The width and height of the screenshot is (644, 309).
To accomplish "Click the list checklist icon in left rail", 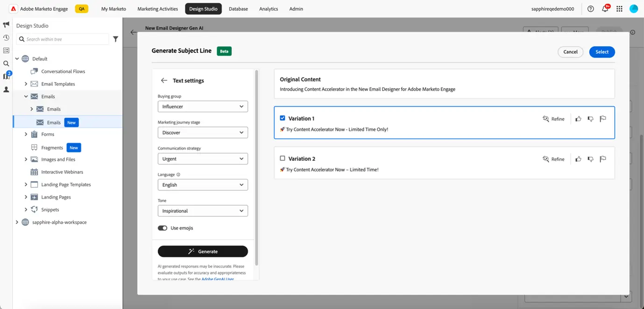I will 6,50.
